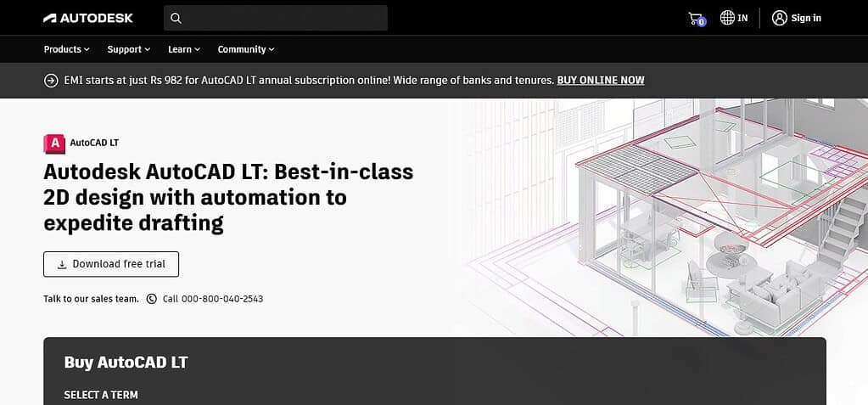Click the Best-in-class 2D design headline
This screenshot has height=405, width=868.
pos(228,198)
